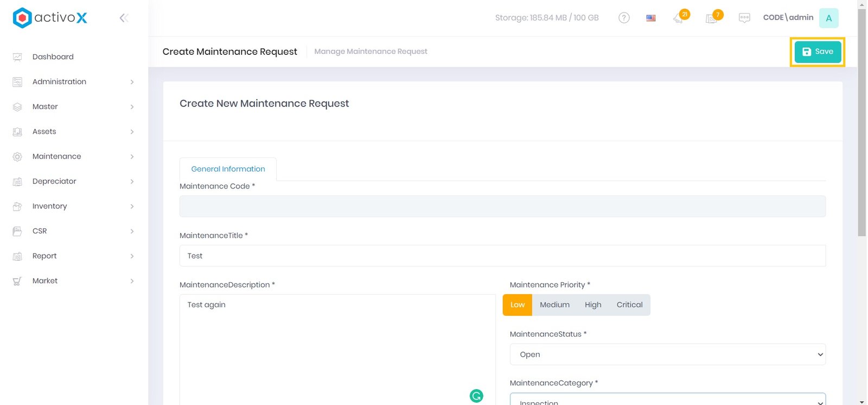Open notifications with 21 badge
This screenshot has width=868, height=405.
point(679,18)
